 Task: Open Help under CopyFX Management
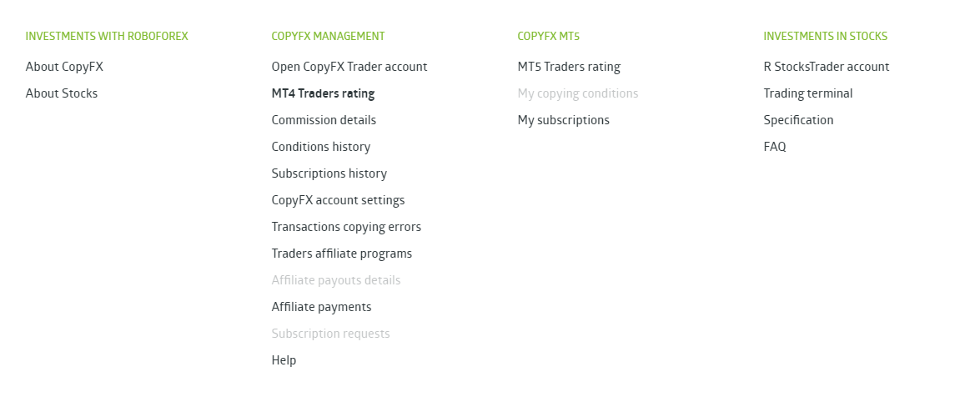click(x=284, y=360)
